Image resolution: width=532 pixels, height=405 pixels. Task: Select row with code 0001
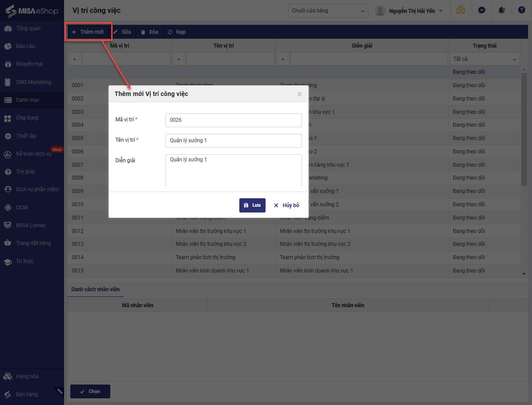294,85
